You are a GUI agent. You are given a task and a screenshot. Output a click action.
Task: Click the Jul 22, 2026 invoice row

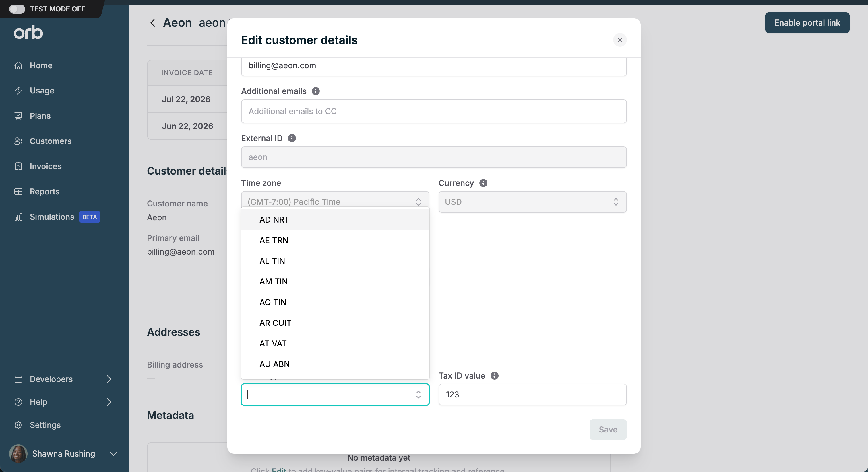187,99
